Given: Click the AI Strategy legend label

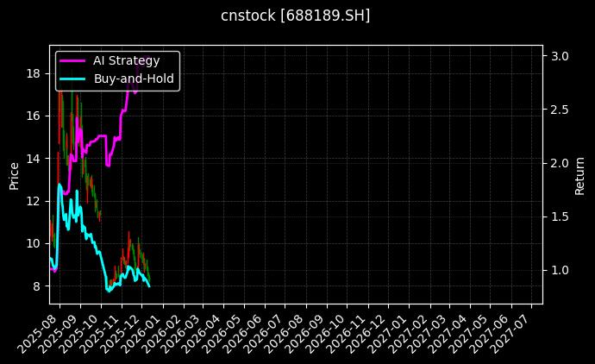Looking at the screenshot, I should tap(127, 60).
